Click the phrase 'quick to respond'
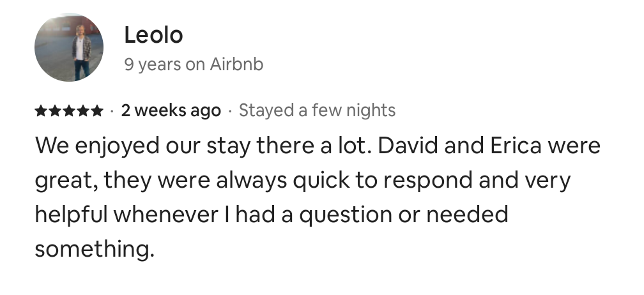The height and width of the screenshot is (295, 644). (x=382, y=181)
